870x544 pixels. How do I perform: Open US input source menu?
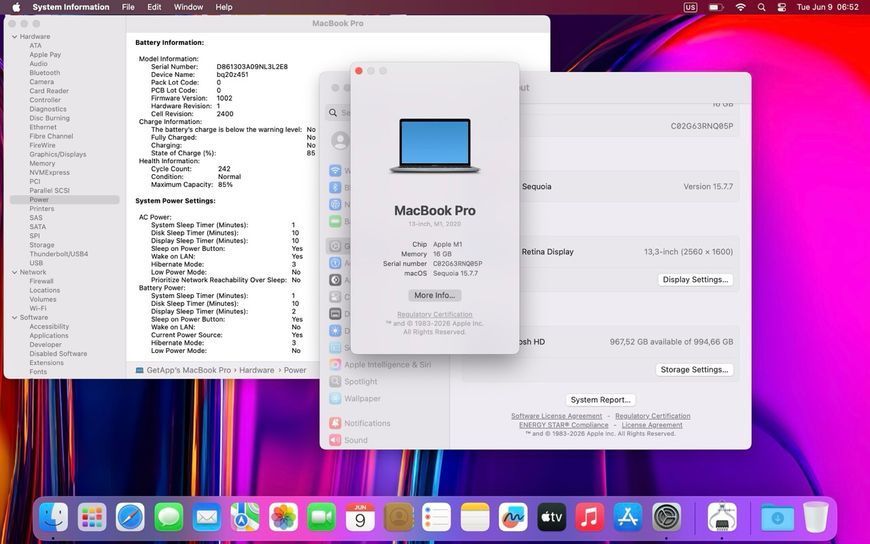tap(690, 7)
